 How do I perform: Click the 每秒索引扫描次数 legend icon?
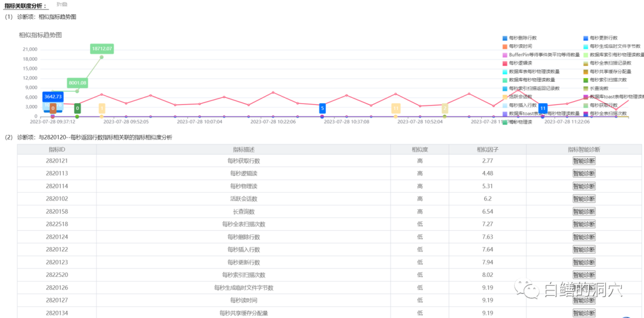click(586, 79)
